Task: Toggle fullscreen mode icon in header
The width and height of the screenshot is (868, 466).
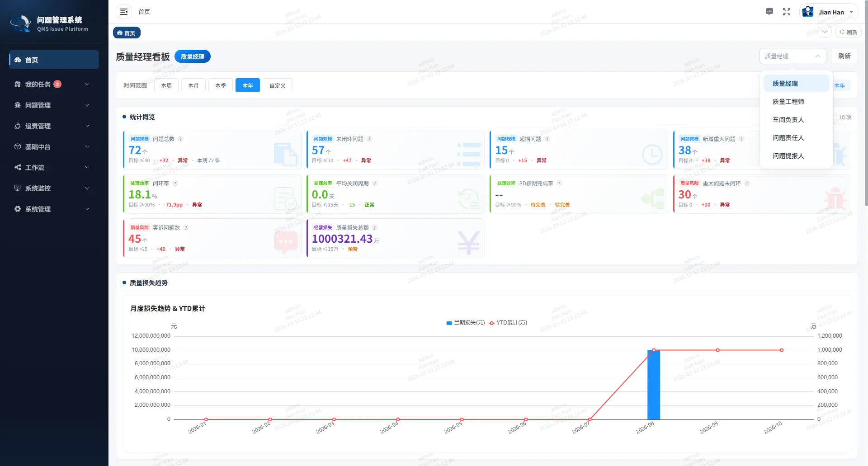Action: click(x=787, y=12)
